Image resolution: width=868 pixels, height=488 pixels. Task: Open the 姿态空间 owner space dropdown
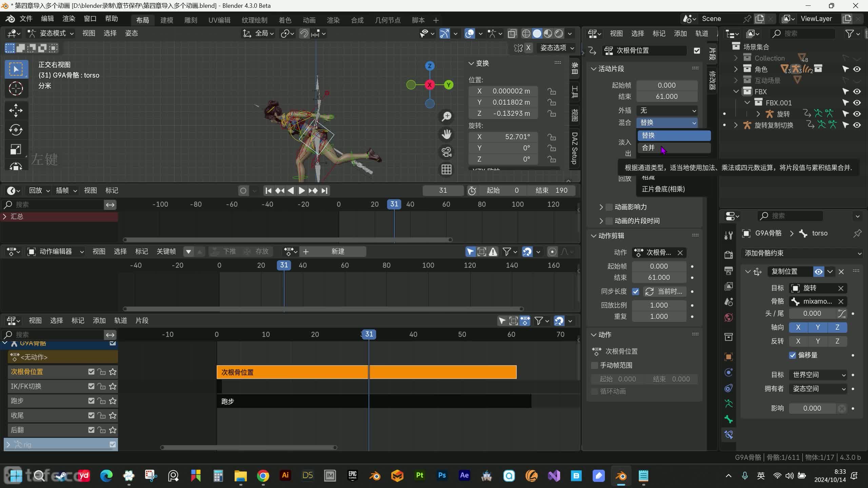(818, 389)
